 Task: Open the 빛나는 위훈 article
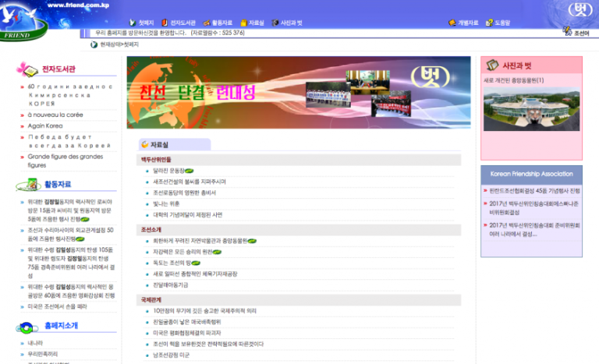166,204
